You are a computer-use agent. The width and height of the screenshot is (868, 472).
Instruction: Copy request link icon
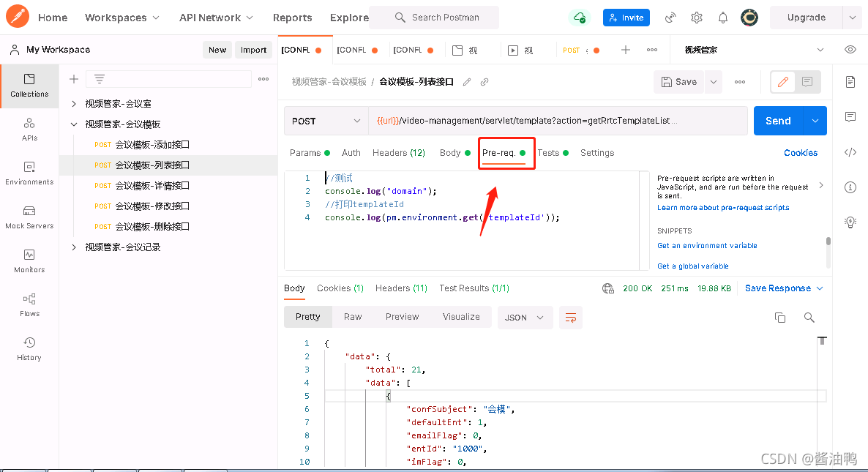tap(484, 82)
